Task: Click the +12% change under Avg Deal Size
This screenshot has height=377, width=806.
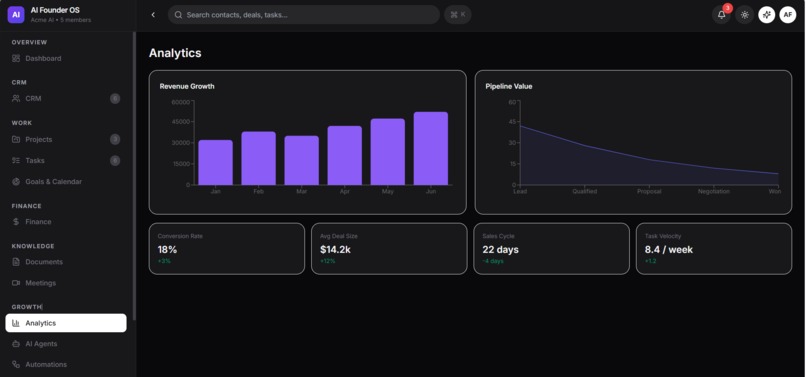Action: (x=327, y=261)
